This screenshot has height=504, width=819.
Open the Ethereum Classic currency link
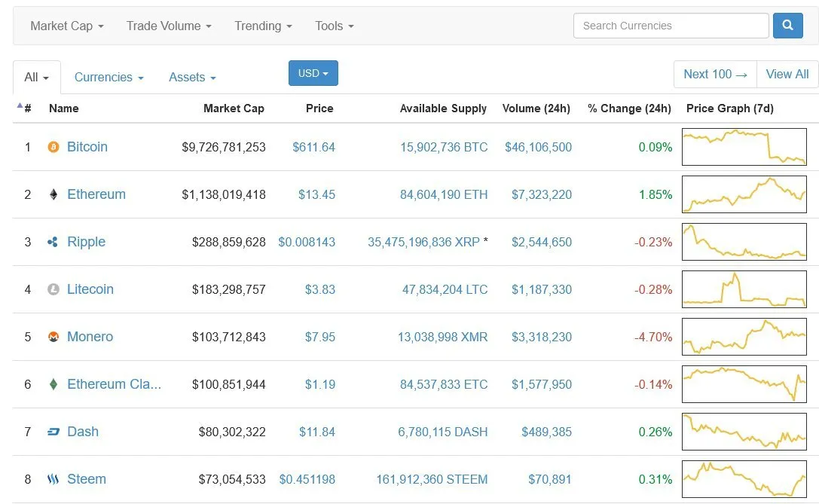115,384
